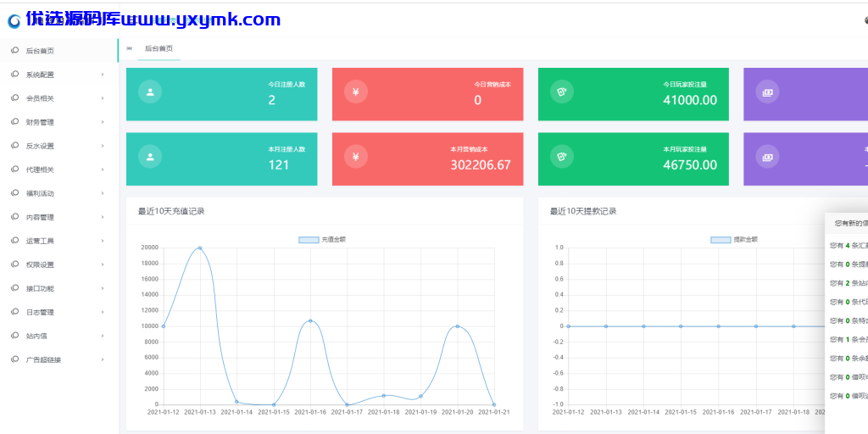Click the yen icon on 本月营销成本 card
868x434 pixels.
(356, 157)
